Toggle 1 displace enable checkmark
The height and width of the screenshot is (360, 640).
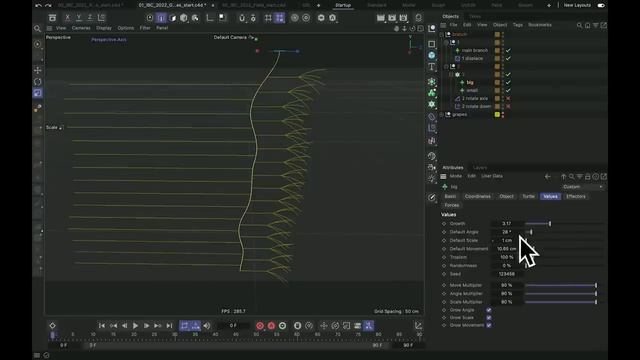508,58
